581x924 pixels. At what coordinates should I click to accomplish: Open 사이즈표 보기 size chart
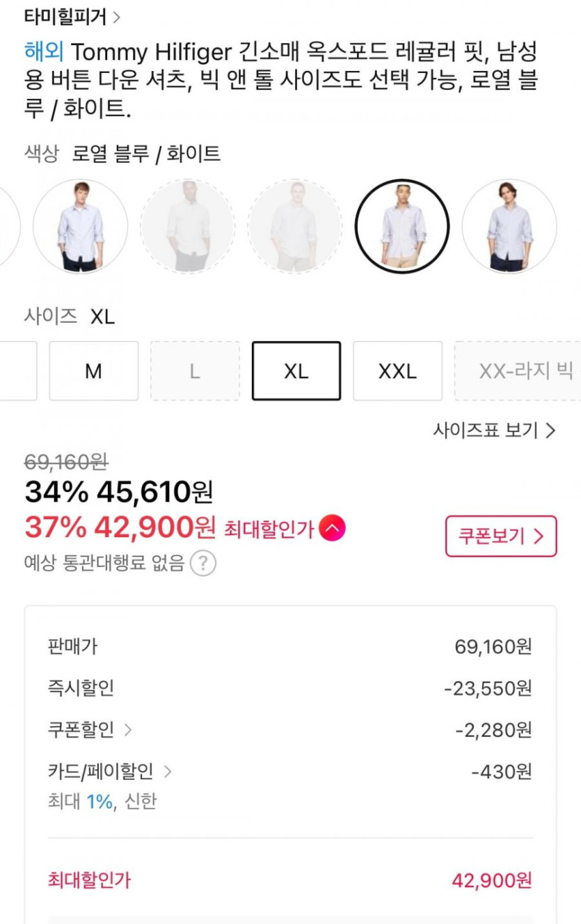point(494,431)
